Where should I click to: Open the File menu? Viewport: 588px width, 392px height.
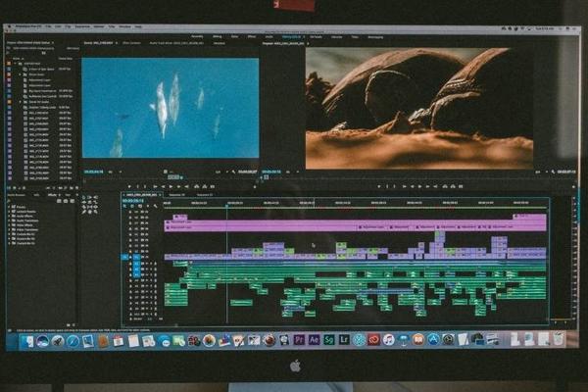coord(48,26)
